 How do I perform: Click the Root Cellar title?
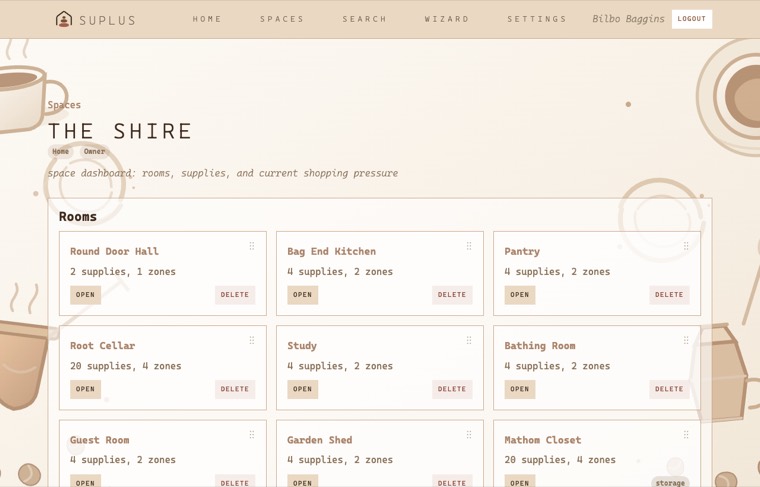pyautogui.click(x=102, y=346)
